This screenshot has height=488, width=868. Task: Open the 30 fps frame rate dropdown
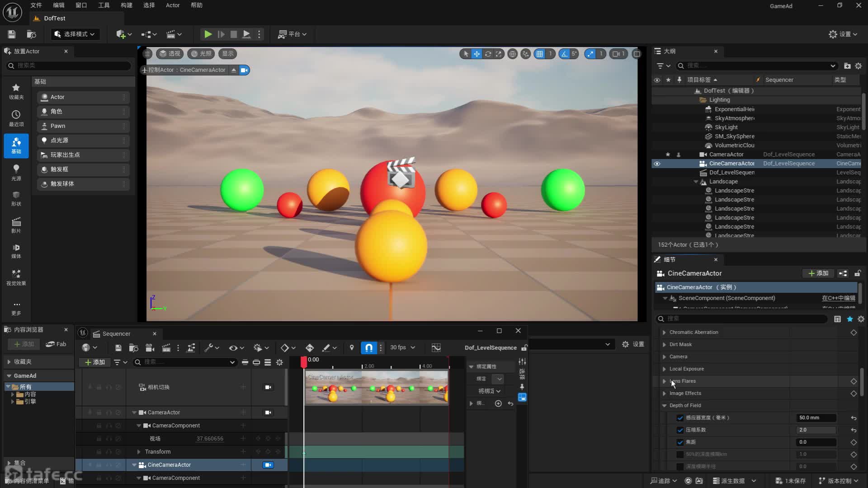click(x=402, y=347)
